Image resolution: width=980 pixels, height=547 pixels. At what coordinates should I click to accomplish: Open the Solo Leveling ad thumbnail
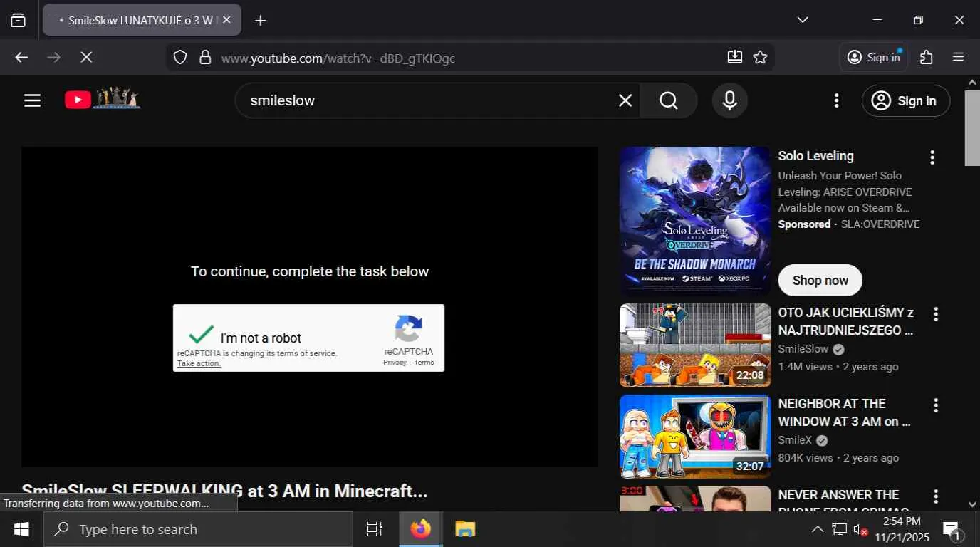[x=695, y=221]
